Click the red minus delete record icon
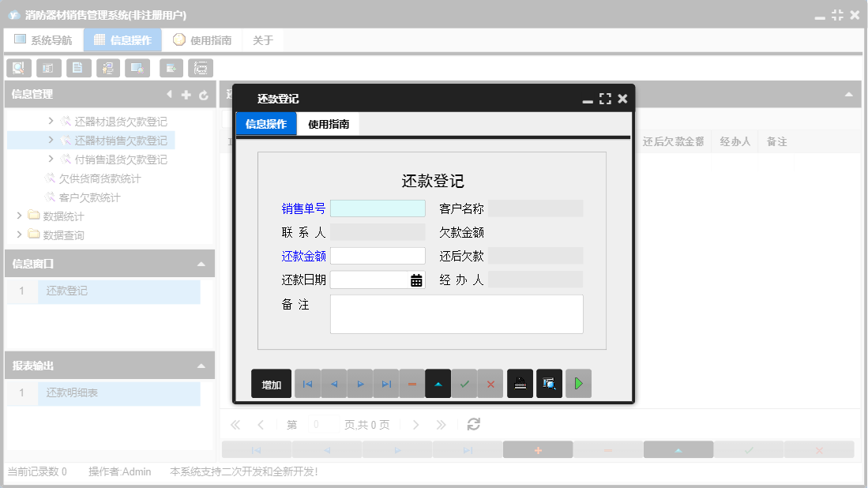 tap(411, 383)
